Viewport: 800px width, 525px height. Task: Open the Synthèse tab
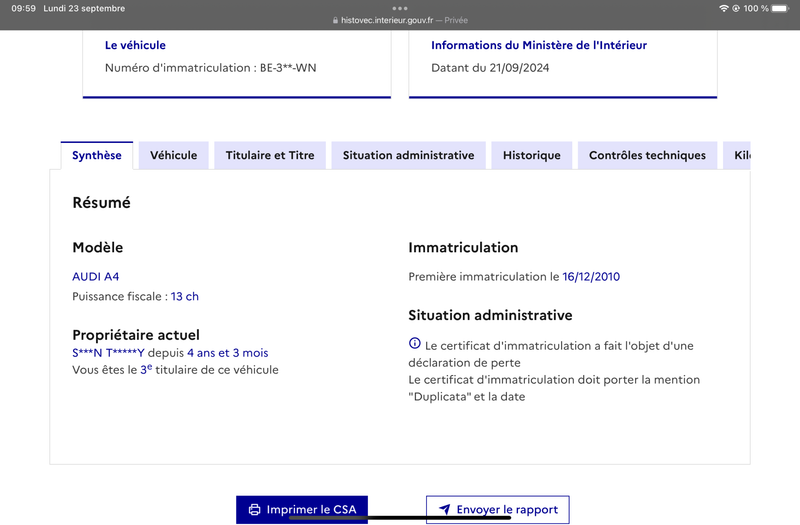[96, 155]
